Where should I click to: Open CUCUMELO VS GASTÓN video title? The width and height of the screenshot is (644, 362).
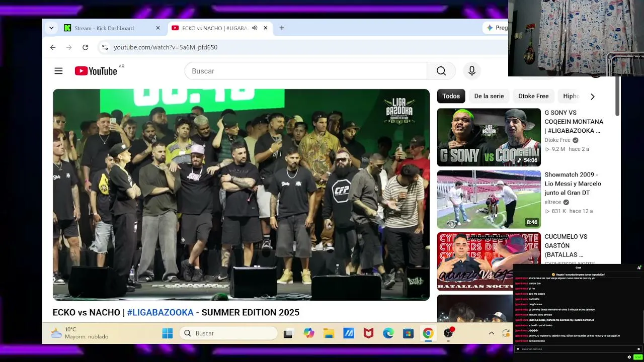(x=566, y=245)
